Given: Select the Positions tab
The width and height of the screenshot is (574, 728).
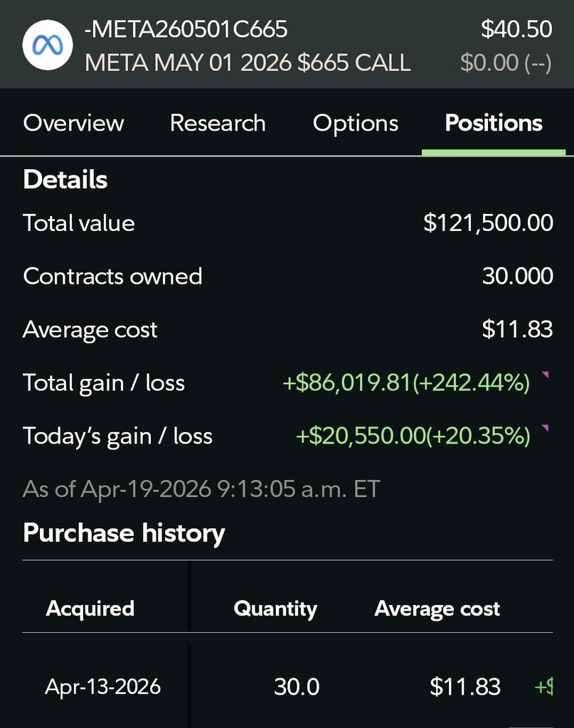Looking at the screenshot, I should pos(494,123).
